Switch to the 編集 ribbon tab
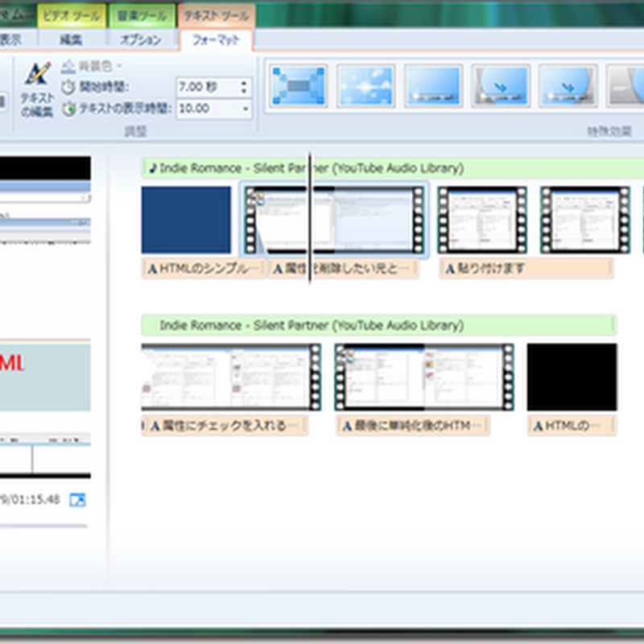 [71, 40]
